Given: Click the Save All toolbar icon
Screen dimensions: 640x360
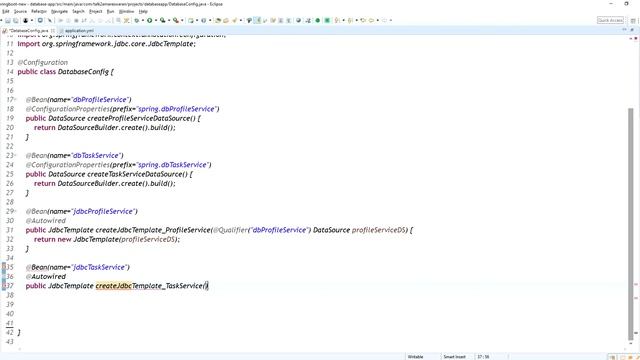Looking at the screenshot, I should [16, 20].
